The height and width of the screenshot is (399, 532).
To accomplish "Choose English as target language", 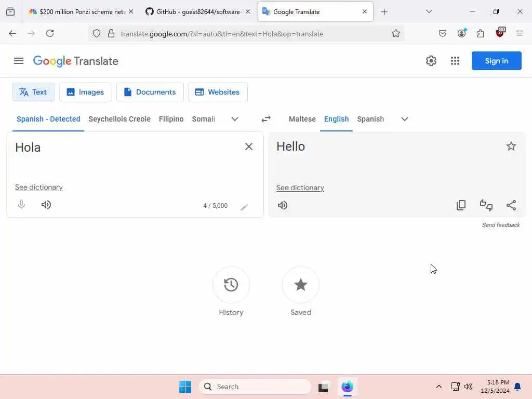I will pyautogui.click(x=336, y=119).
